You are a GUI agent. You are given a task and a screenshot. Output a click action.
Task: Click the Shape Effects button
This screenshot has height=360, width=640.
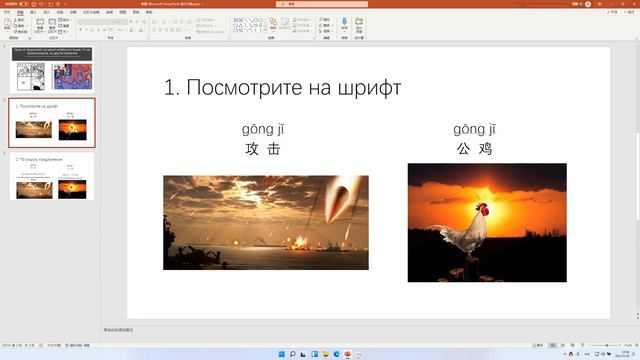click(302, 31)
